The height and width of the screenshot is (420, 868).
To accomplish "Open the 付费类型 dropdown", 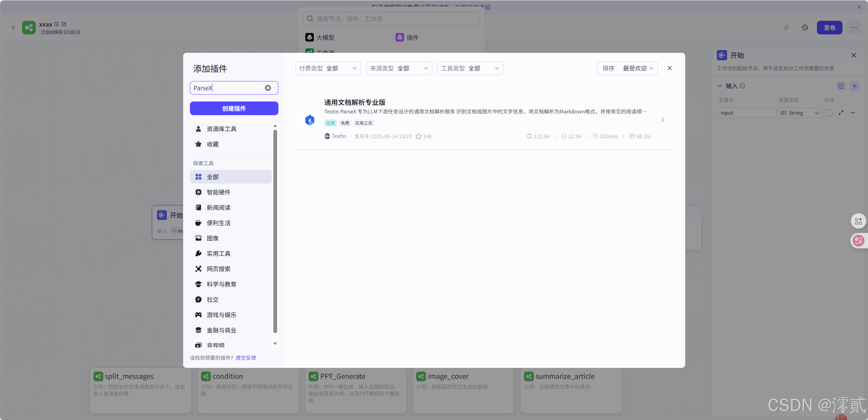I will pyautogui.click(x=327, y=68).
